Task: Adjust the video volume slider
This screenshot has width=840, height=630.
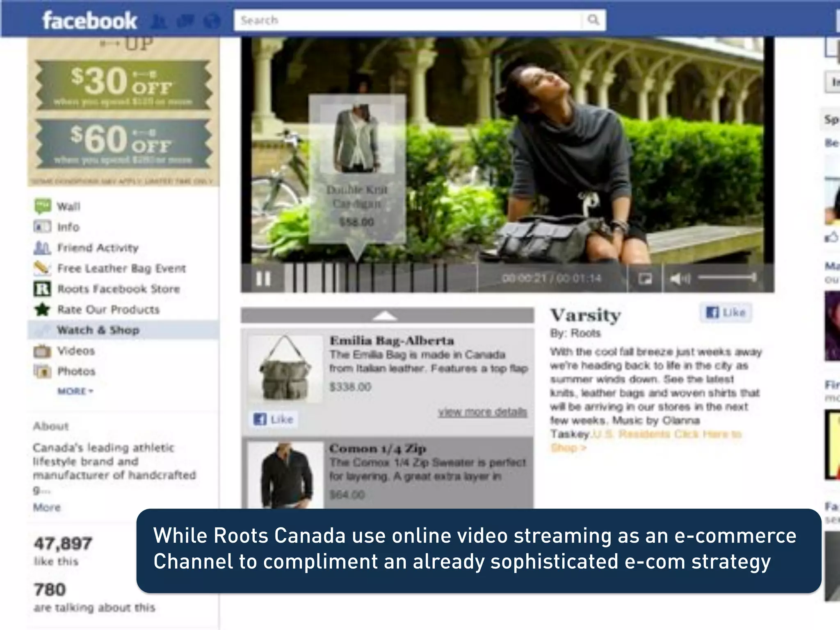Action: 727,278
